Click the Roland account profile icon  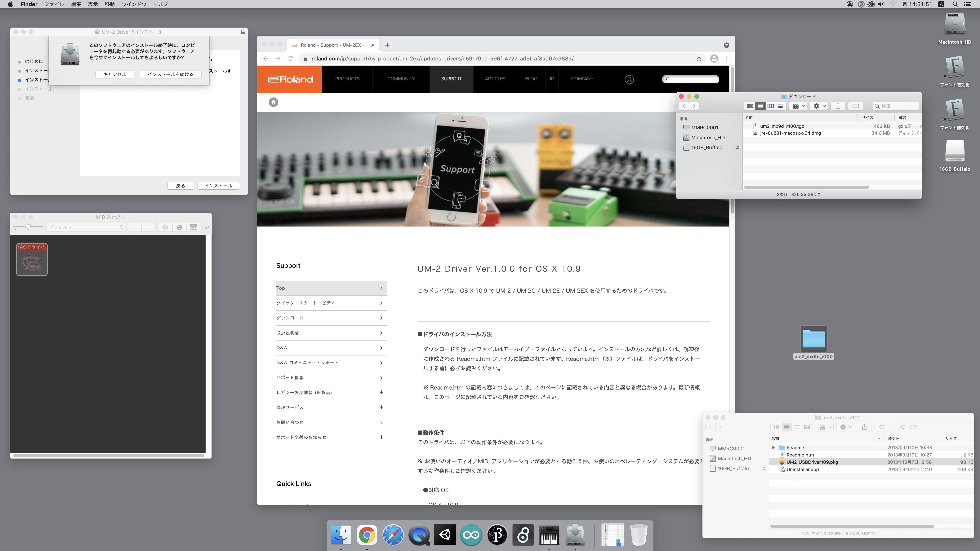point(629,79)
